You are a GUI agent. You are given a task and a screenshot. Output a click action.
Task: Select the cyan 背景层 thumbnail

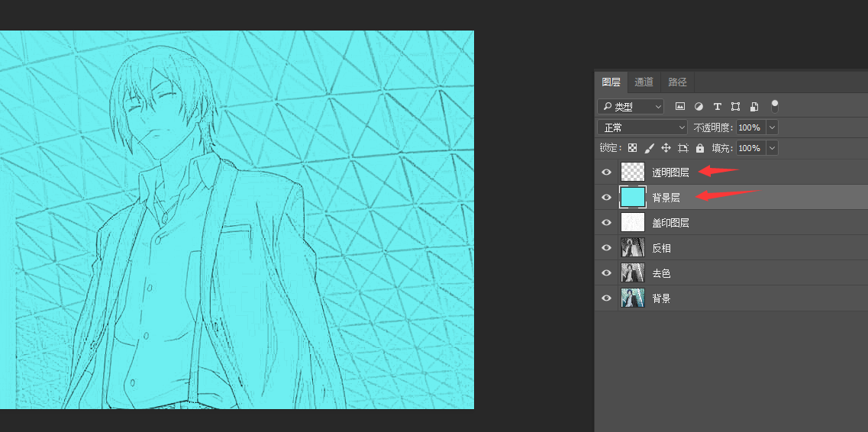[x=633, y=198]
